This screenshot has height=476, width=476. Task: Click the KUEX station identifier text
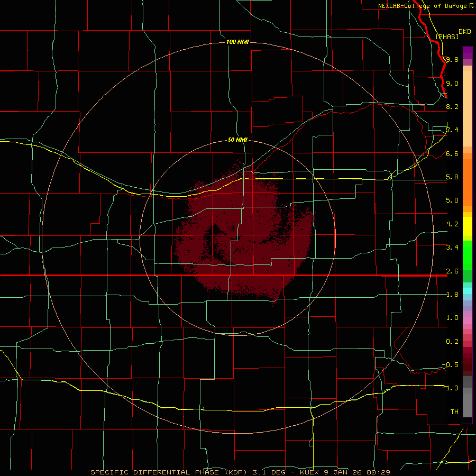[309, 472]
